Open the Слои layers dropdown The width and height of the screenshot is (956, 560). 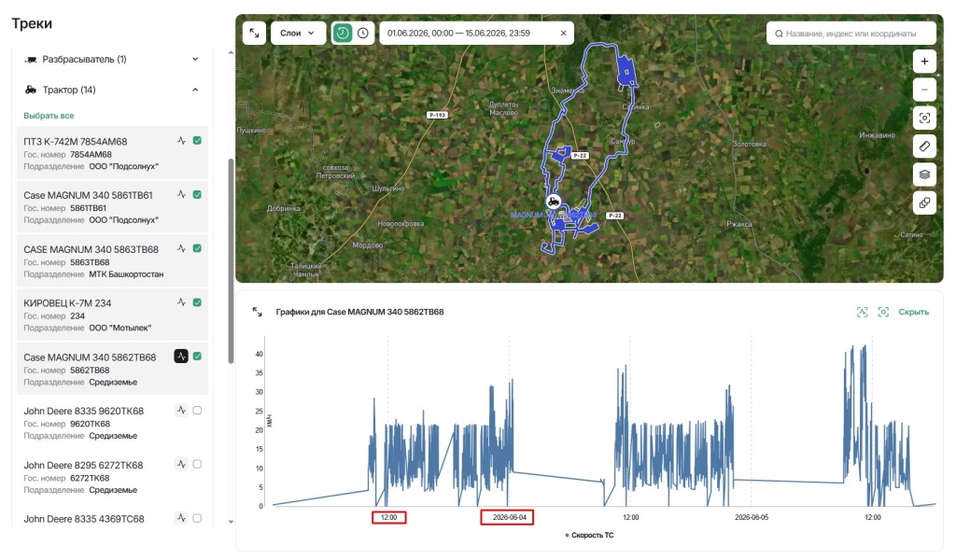[298, 33]
